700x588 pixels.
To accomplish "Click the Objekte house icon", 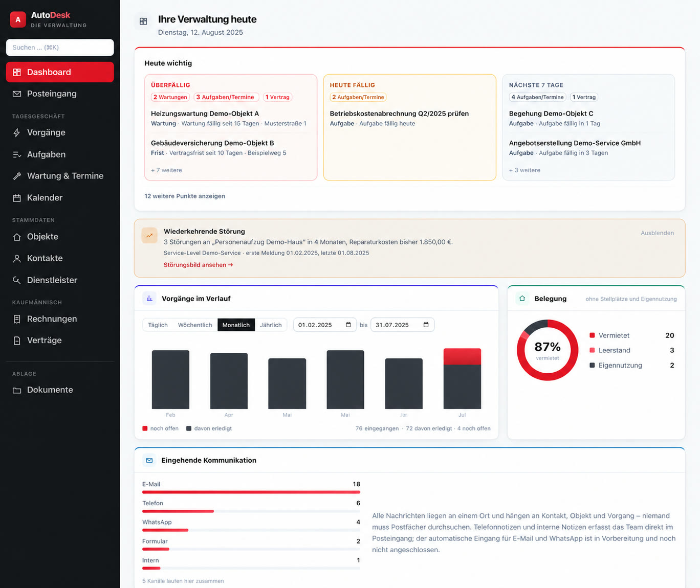I will [17, 237].
